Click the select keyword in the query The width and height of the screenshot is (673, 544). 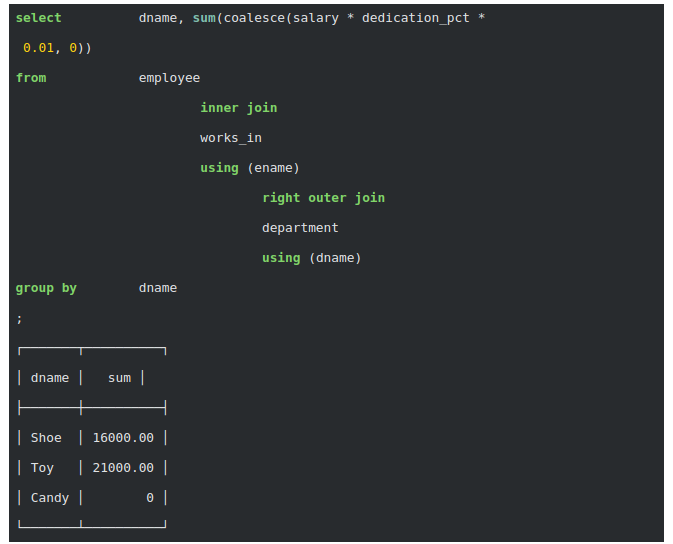(x=38, y=18)
